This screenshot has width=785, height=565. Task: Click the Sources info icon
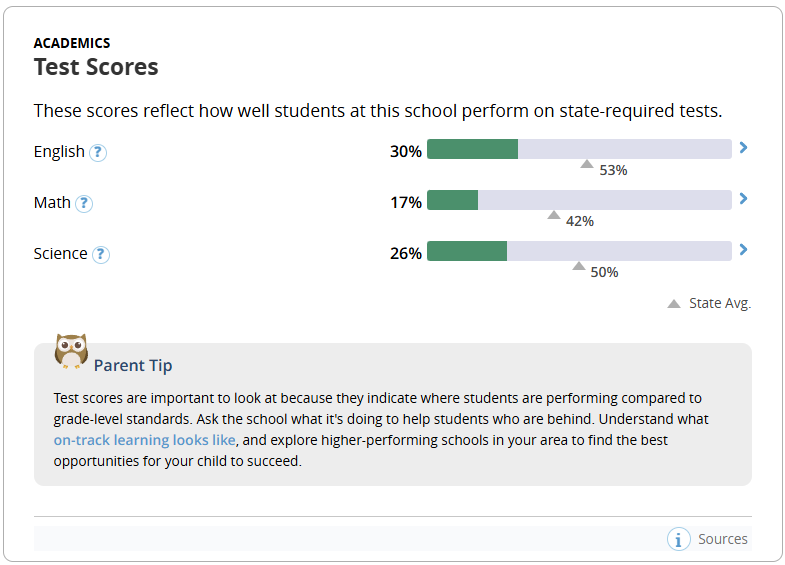coord(679,539)
